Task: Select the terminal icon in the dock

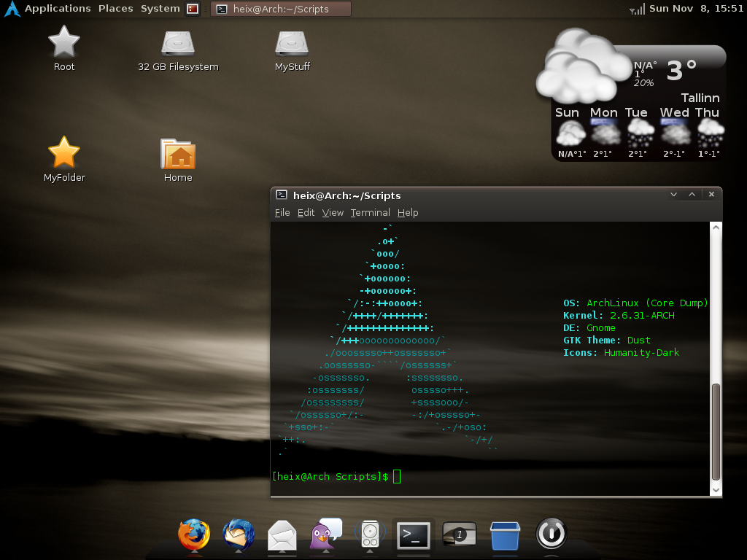Action: click(414, 535)
